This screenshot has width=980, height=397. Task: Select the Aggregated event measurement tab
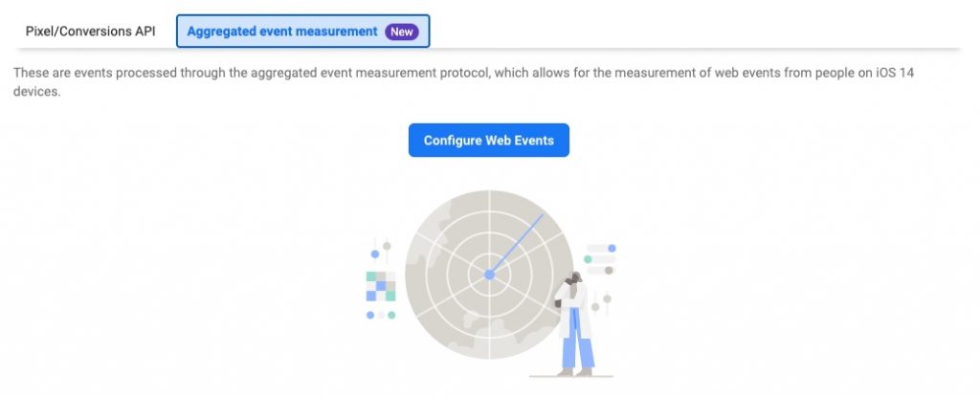[x=303, y=32]
